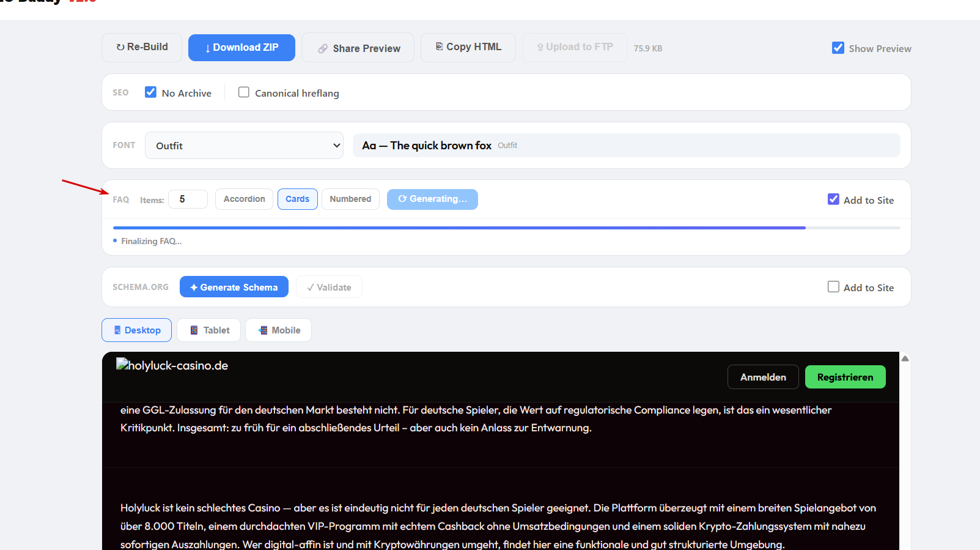Click the link icon in Share Preview
This screenshot has height=550, width=980.
tap(323, 49)
